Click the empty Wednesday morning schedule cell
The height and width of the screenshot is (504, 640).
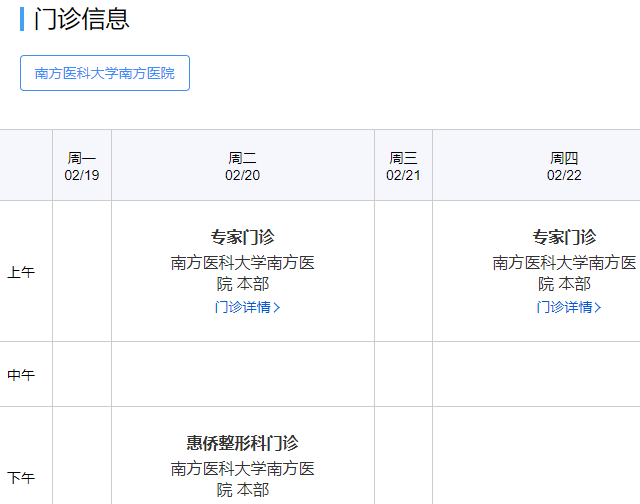coord(403,271)
